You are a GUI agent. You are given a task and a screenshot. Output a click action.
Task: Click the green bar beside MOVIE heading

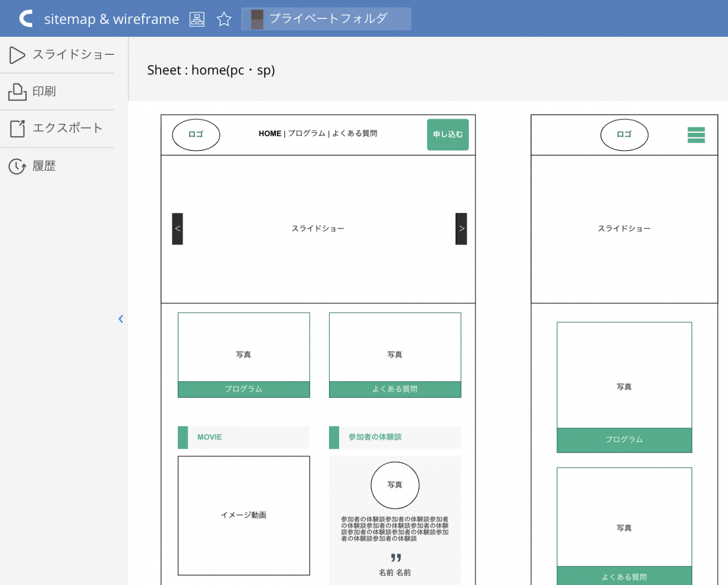(x=183, y=437)
